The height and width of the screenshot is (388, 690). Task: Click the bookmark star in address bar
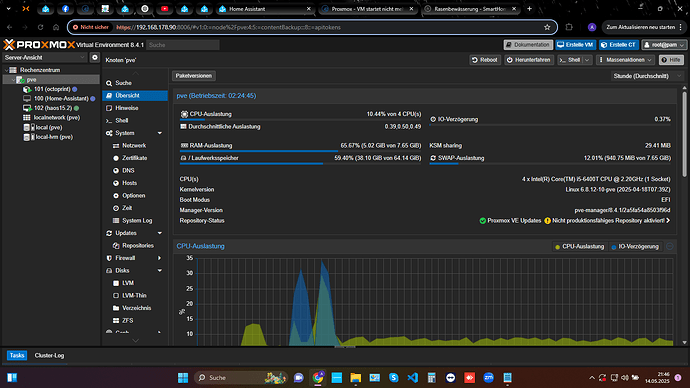click(547, 27)
